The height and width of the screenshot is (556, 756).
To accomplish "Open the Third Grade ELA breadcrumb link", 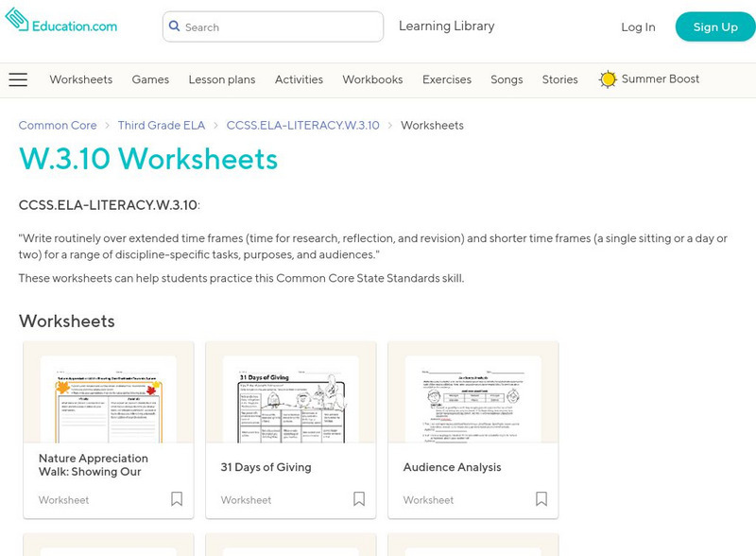I will (163, 125).
